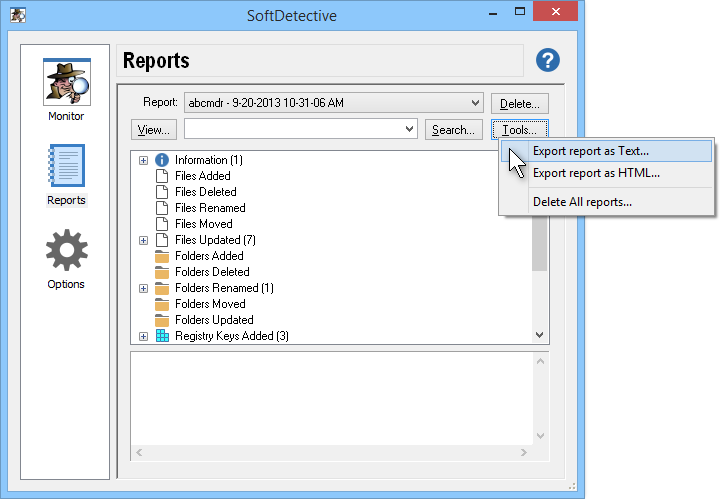Viewport: 720px width, 499px height.
Task: Click the Tools... button
Action: point(519,130)
